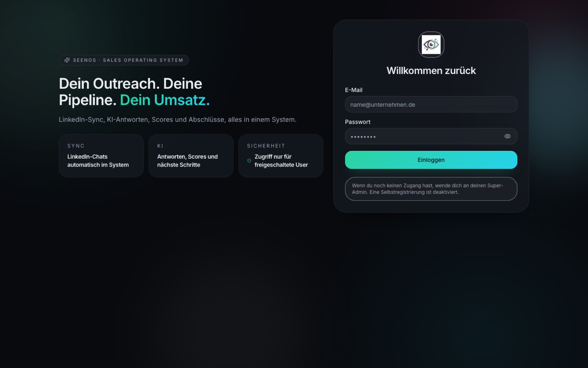Show password with the eye icon

point(508,136)
